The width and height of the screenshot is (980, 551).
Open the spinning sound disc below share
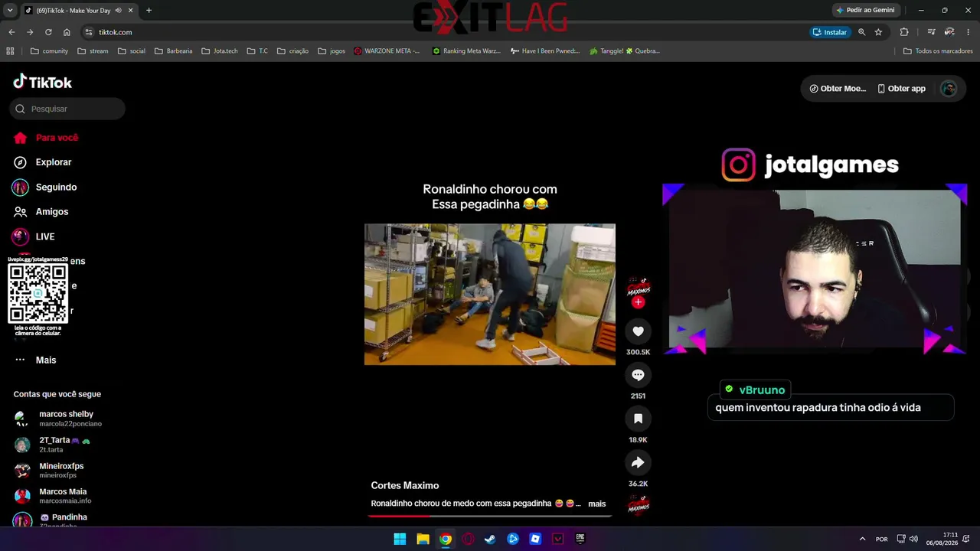pyautogui.click(x=639, y=505)
